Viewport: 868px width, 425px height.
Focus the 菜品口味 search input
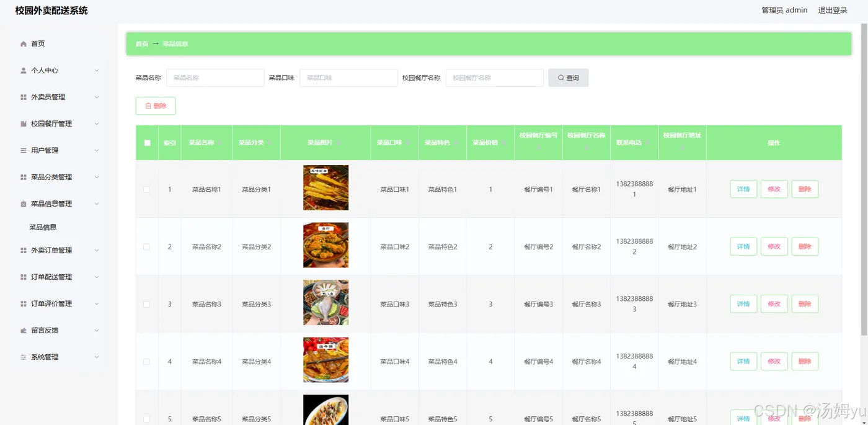click(x=348, y=78)
